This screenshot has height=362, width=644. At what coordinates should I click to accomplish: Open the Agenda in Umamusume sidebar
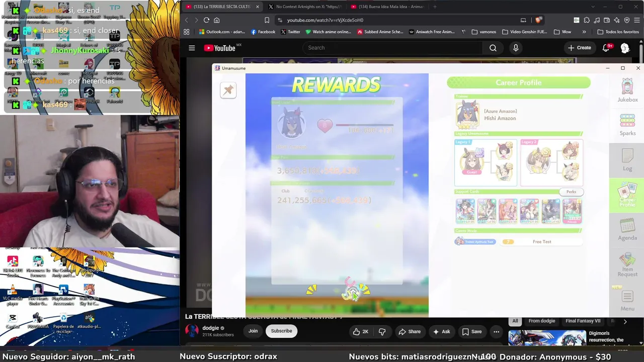[x=627, y=230]
